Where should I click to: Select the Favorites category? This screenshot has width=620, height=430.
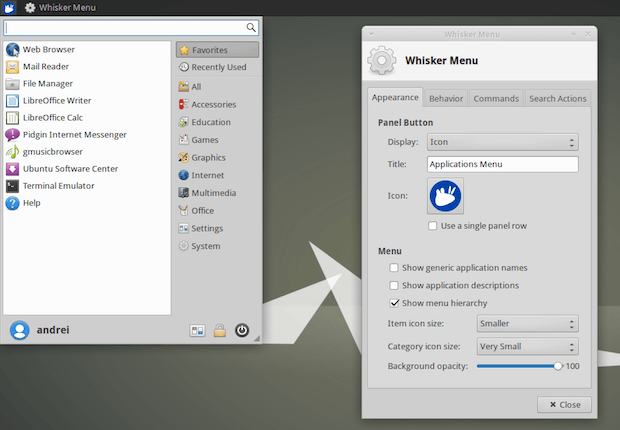tap(217, 50)
